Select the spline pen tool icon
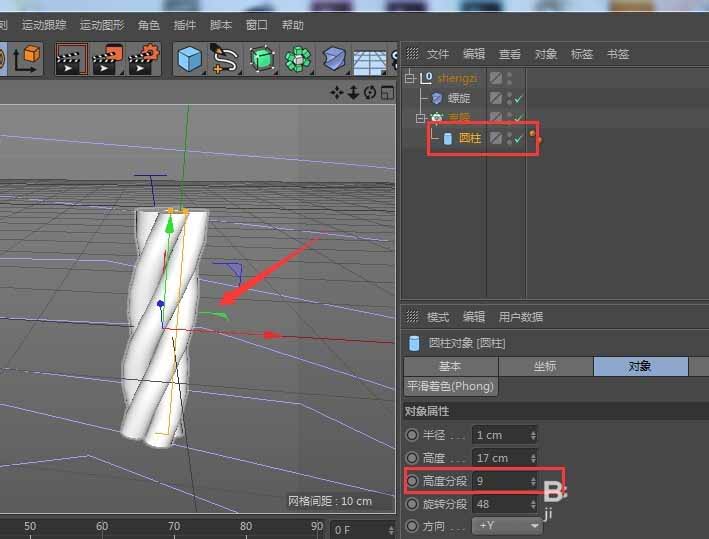 (225, 60)
